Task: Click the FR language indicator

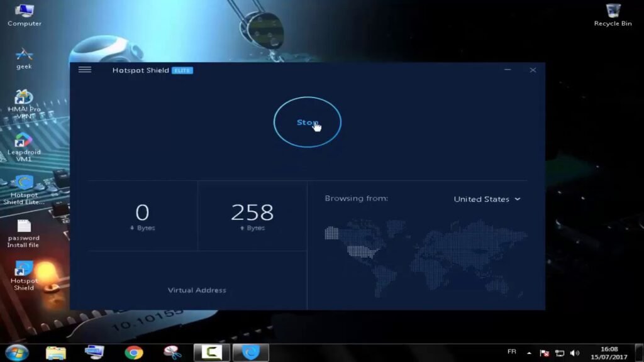Action: (x=512, y=352)
